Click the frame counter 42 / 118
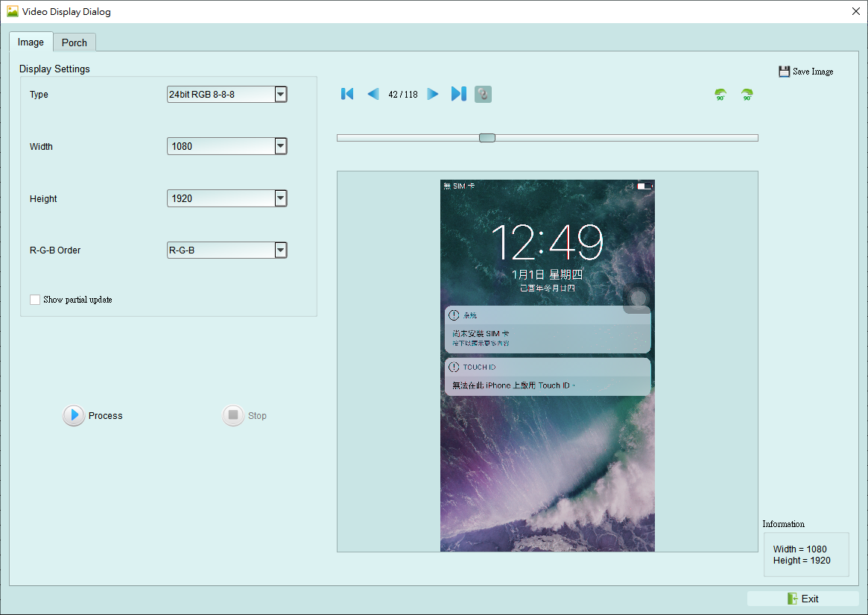868x615 pixels. [x=403, y=95]
